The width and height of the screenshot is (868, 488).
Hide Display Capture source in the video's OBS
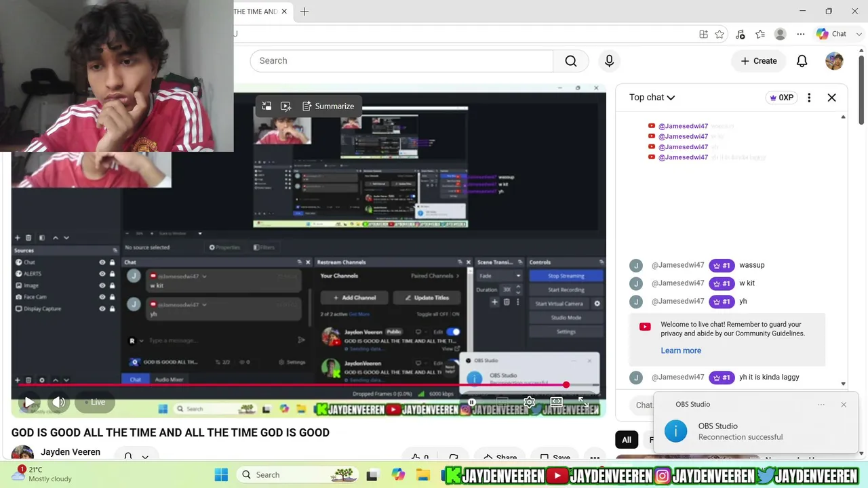102,308
